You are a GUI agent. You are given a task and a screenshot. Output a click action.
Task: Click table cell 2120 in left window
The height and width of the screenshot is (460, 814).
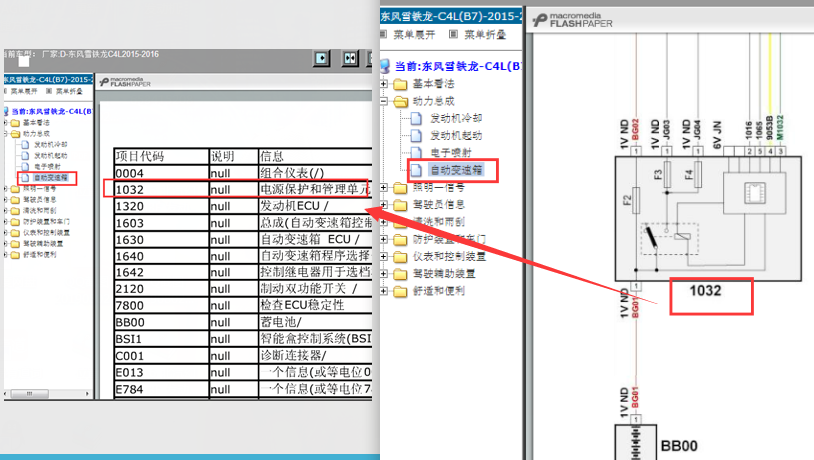pos(161,289)
